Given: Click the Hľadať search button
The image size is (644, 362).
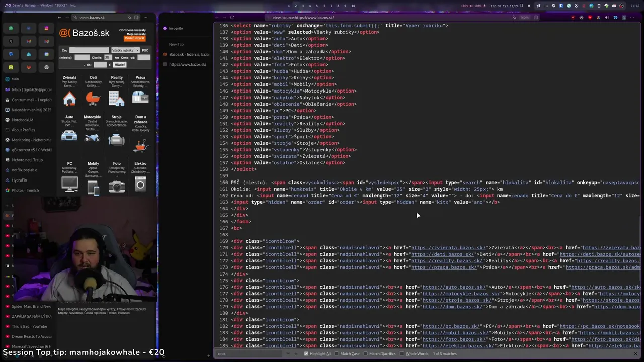Looking at the screenshot, I should [120, 65].
